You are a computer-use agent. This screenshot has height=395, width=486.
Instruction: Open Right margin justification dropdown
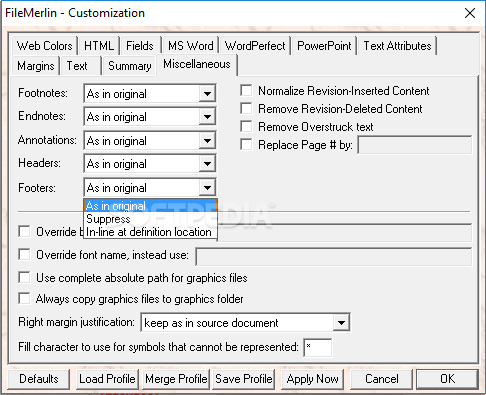tap(341, 323)
